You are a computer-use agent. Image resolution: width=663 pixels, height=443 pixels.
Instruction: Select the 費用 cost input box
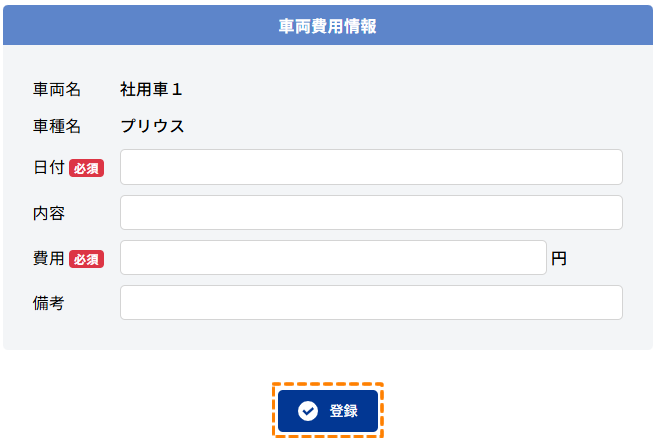tap(333, 257)
